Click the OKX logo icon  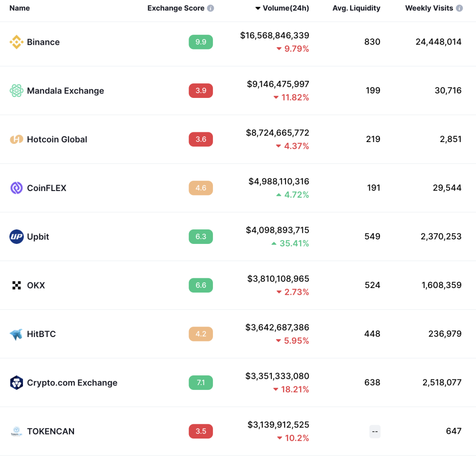(x=16, y=285)
